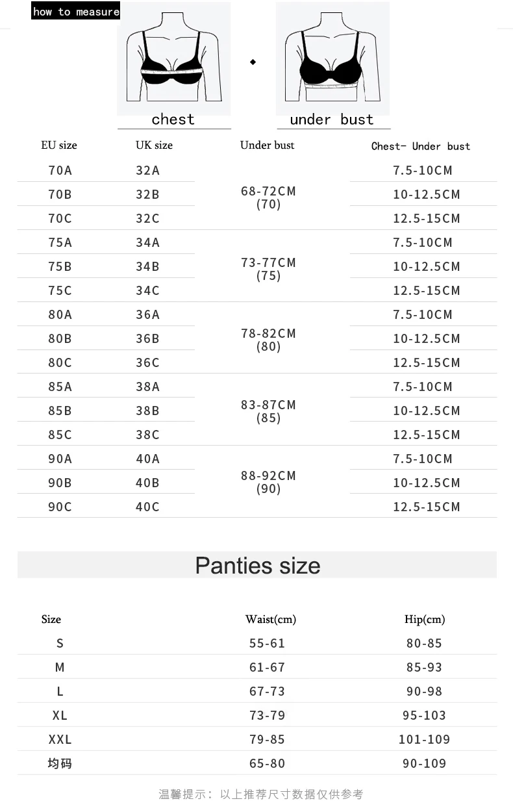
Task: Select the 90C EU size cell
Action: coord(60,507)
